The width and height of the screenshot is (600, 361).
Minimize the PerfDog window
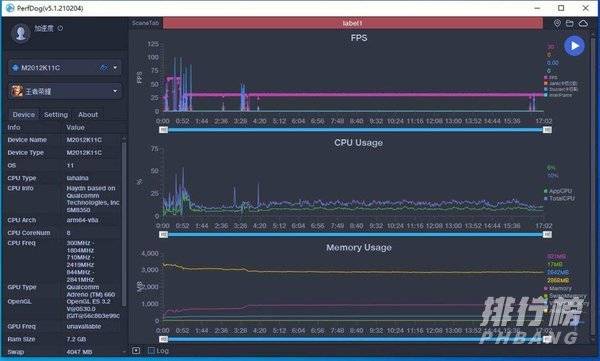[x=538, y=8]
